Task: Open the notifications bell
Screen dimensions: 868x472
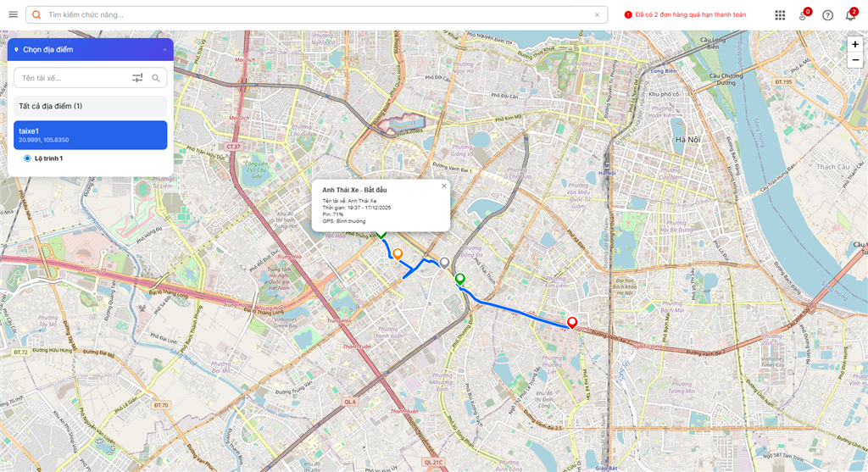Action: click(850, 15)
